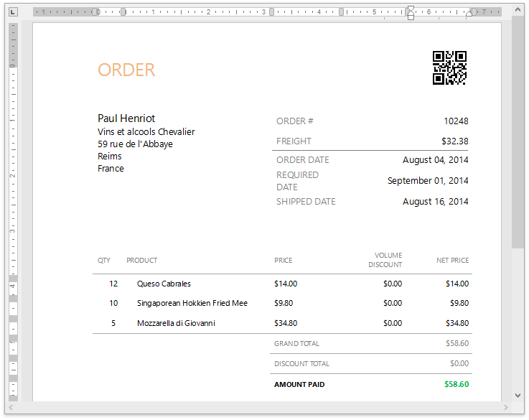Click the Singaporean Hokkien Fried Mee row
The height and width of the screenshot is (420, 529).
(192, 303)
